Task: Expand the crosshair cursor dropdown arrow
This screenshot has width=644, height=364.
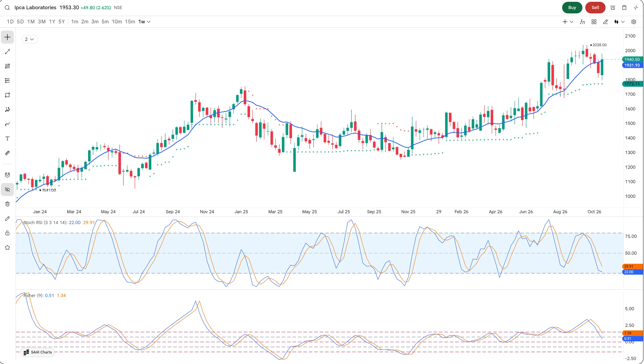Action: pyautogui.click(x=572, y=22)
